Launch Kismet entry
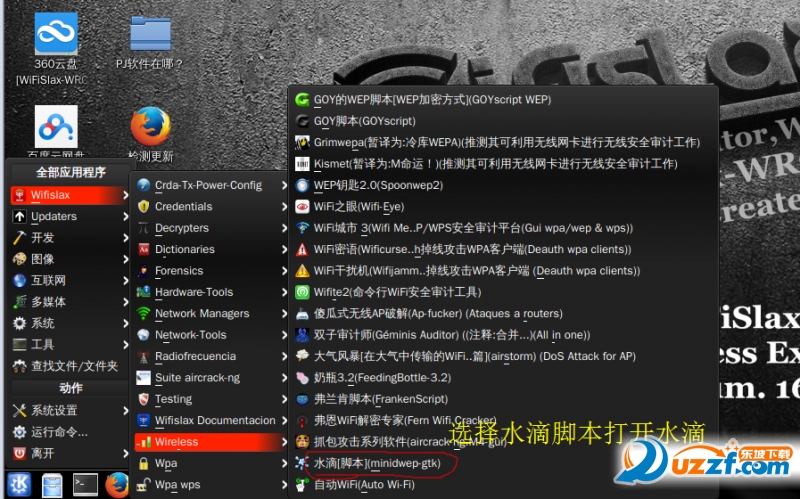 tap(503, 164)
